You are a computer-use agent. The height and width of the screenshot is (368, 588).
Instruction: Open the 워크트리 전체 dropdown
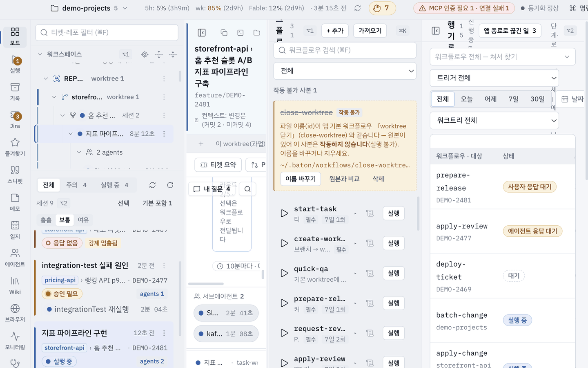(x=494, y=120)
